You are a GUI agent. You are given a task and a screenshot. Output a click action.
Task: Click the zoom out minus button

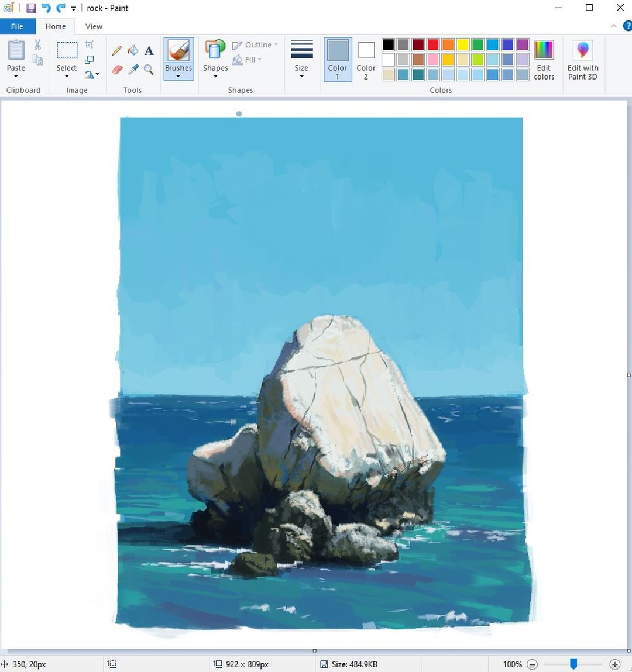coord(532,664)
